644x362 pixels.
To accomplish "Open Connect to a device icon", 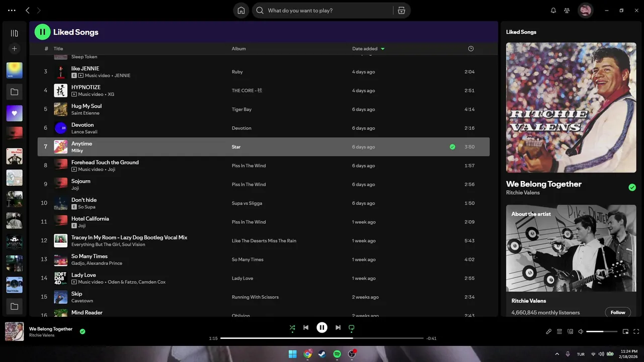I will (570, 332).
